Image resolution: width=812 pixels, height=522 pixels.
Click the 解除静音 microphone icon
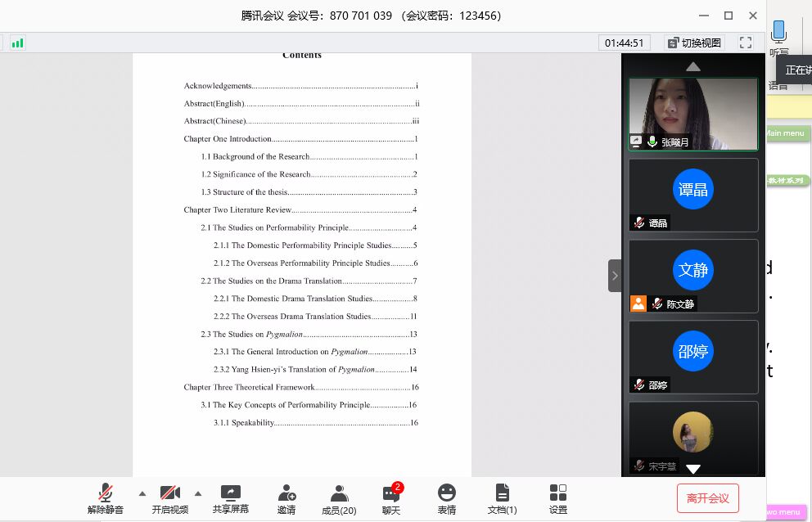click(x=106, y=493)
